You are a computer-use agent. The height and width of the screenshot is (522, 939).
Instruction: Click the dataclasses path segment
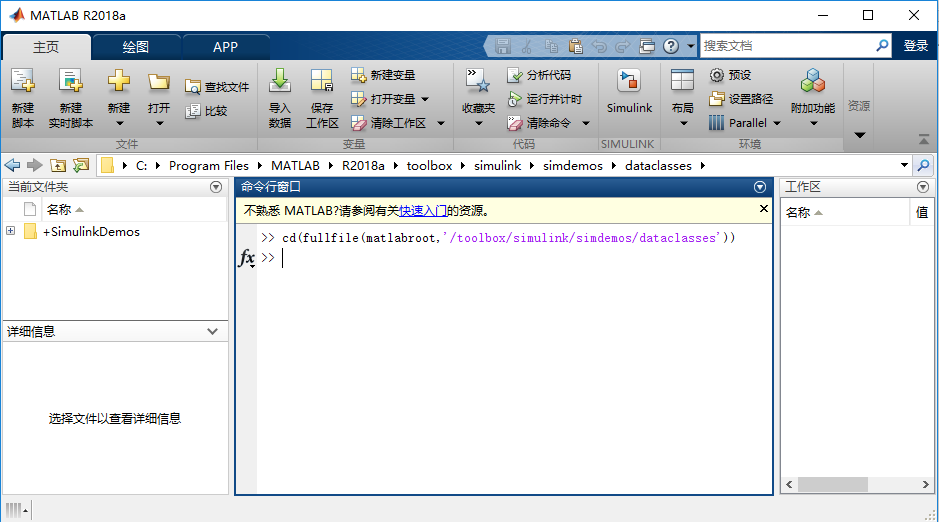658,165
